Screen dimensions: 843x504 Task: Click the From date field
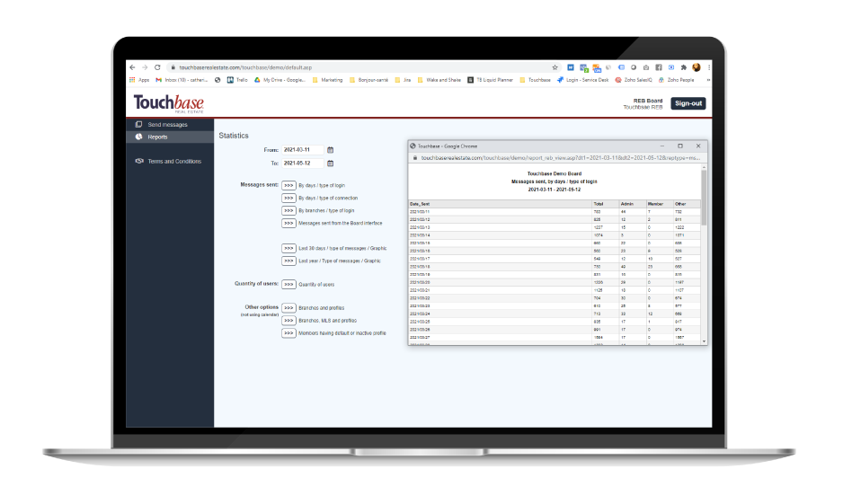pyautogui.click(x=303, y=150)
